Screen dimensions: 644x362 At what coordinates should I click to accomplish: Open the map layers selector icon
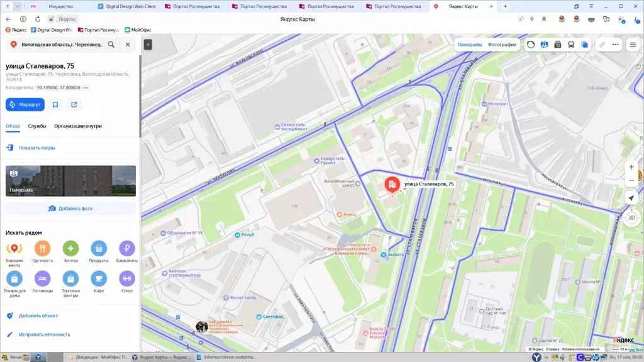pos(584,45)
